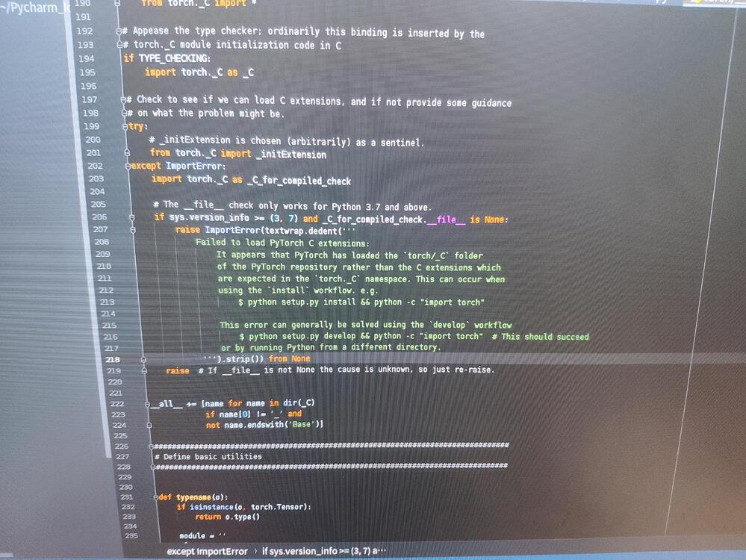Open 'except ImportError' breadcrumb

pos(207,551)
